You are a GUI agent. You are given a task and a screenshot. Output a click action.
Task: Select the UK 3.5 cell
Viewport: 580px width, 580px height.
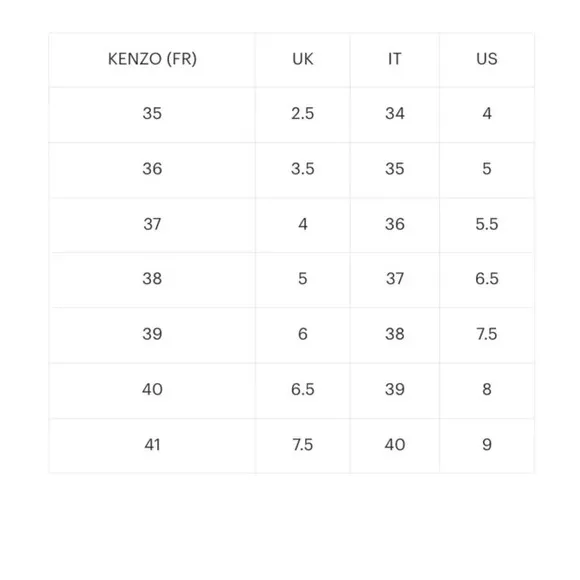[x=303, y=169]
